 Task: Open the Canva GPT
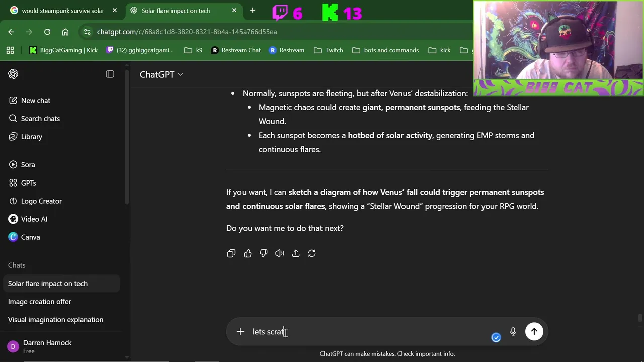point(30,237)
